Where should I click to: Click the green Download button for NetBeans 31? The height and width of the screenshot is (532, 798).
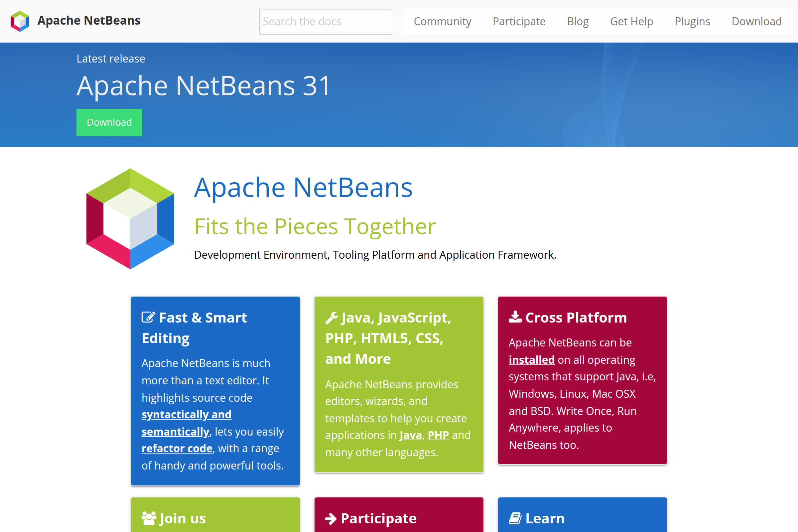click(x=109, y=122)
